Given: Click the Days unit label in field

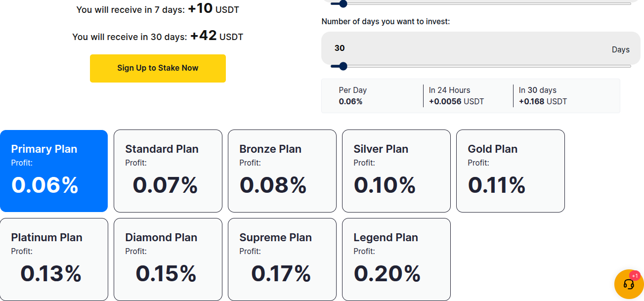Looking at the screenshot, I should tap(620, 49).
